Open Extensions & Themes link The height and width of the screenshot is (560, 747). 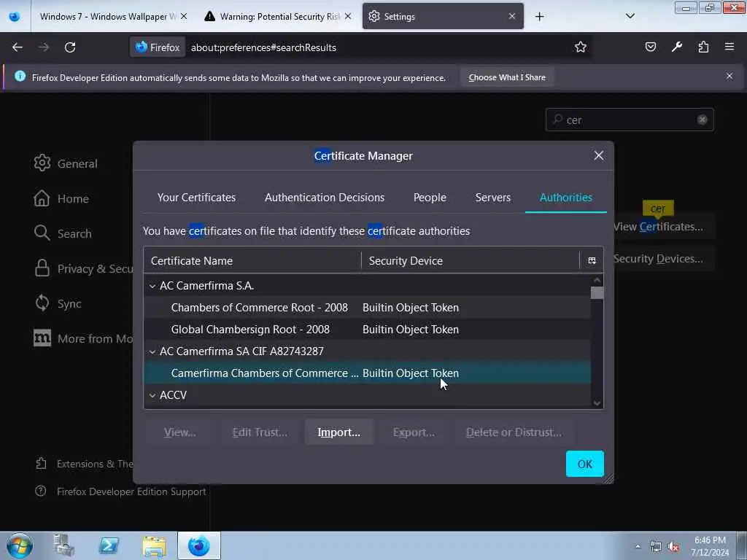(x=85, y=464)
